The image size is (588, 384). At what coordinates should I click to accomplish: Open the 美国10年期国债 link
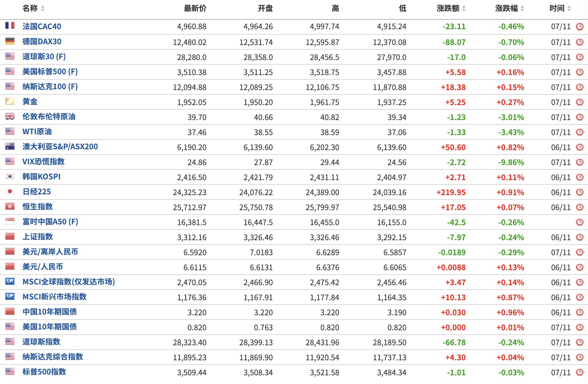click(50, 327)
